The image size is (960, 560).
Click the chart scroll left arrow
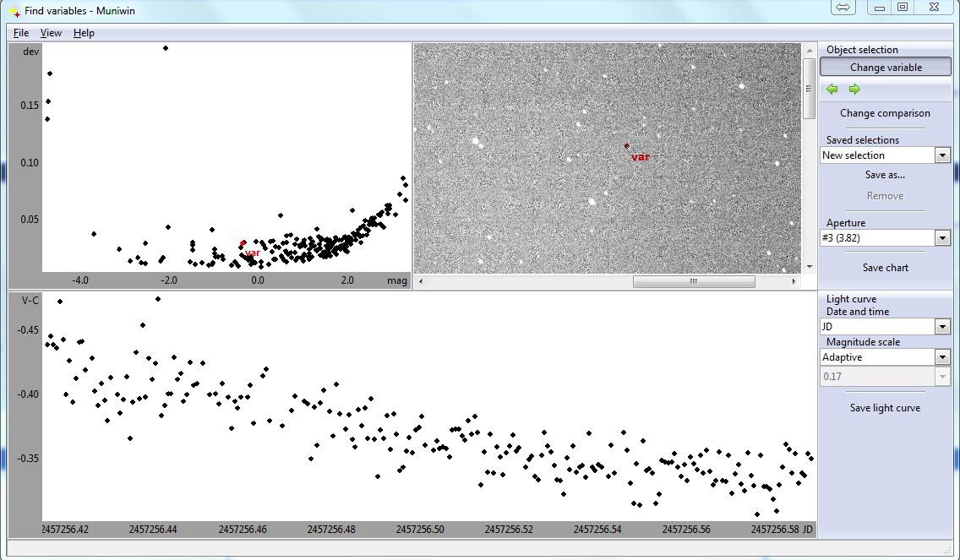coord(421,281)
